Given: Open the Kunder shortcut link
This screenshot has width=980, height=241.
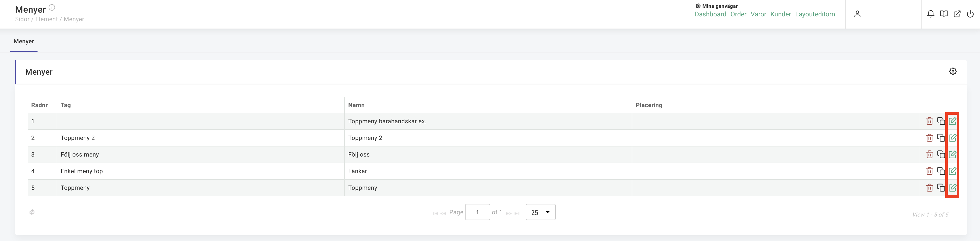Looking at the screenshot, I should click(781, 14).
